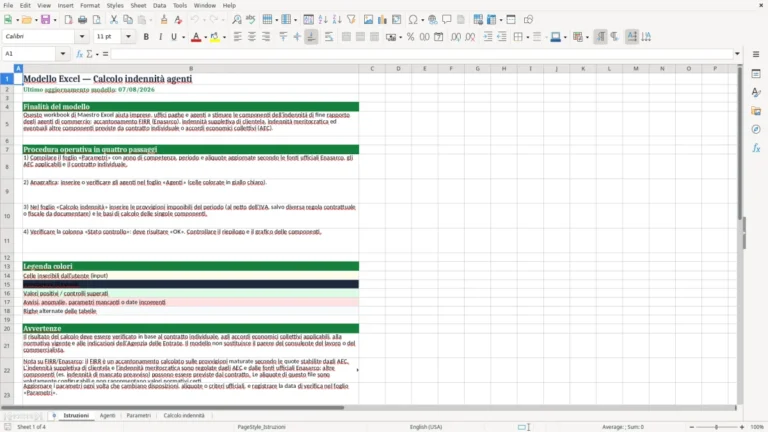This screenshot has width=768, height=432.
Task: Click the Copy icon
Action: (x=128, y=20)
